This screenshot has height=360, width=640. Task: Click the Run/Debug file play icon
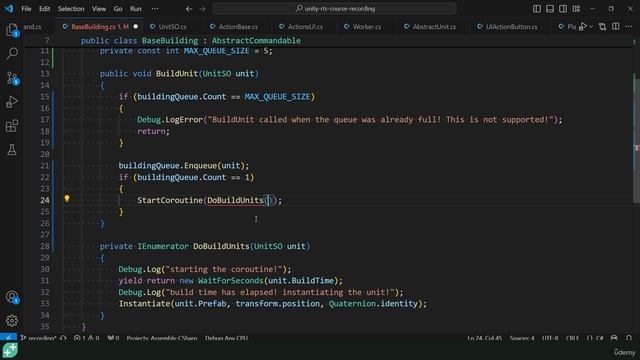coord(583,27)
